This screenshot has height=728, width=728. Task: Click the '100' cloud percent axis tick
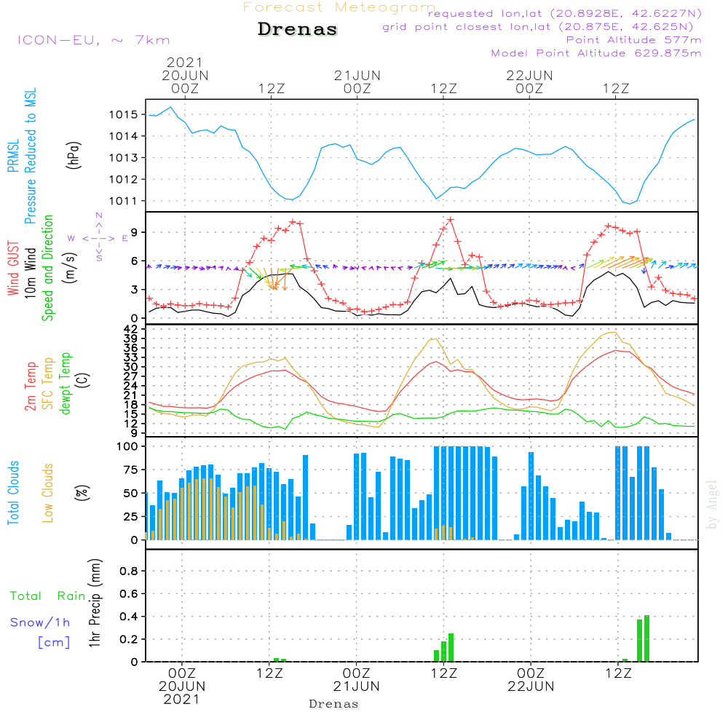point(127,446)
